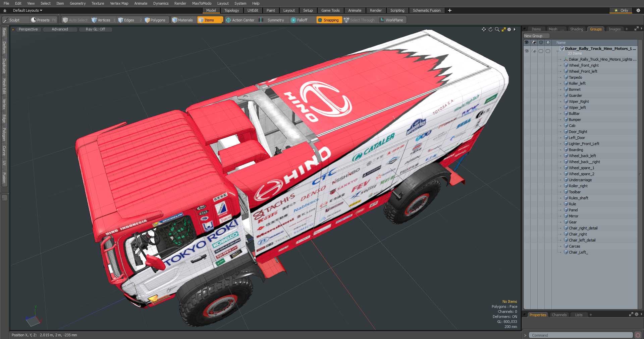
Task: Click the New Group button
Action: coord(536,36)
